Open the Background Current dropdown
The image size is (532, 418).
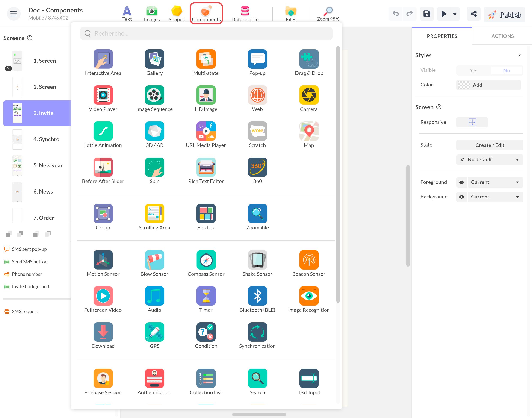tap(495, 197)
